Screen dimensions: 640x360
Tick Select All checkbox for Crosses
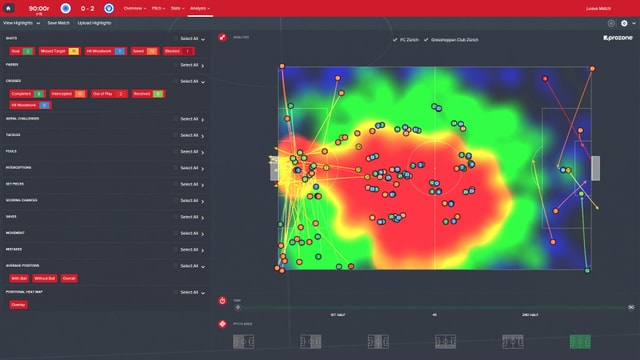point(175,81)
